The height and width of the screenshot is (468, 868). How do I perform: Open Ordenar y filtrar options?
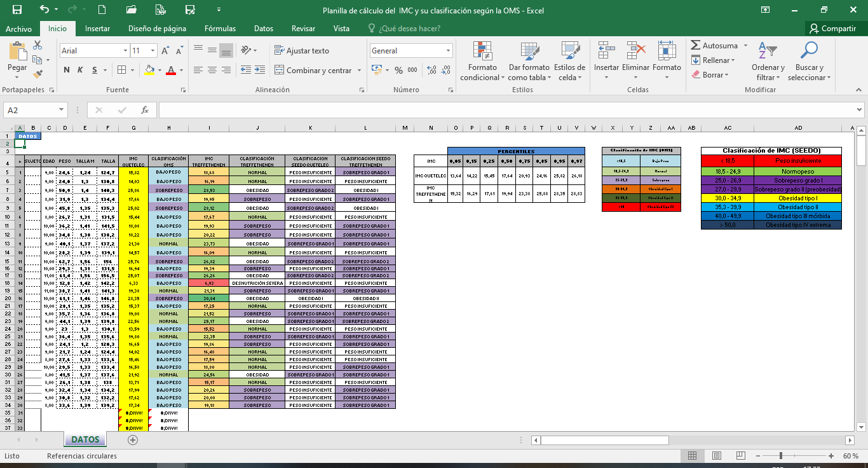coord(768,60)
